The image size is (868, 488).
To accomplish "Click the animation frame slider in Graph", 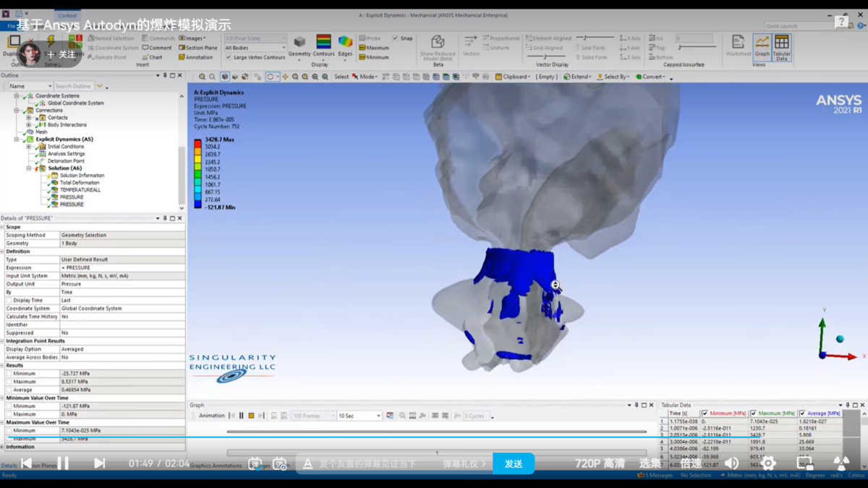I will [x=437, y=432].
